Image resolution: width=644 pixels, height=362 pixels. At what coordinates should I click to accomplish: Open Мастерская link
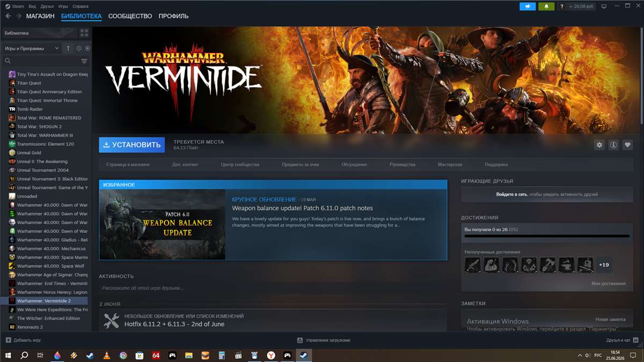coord(450,165)
